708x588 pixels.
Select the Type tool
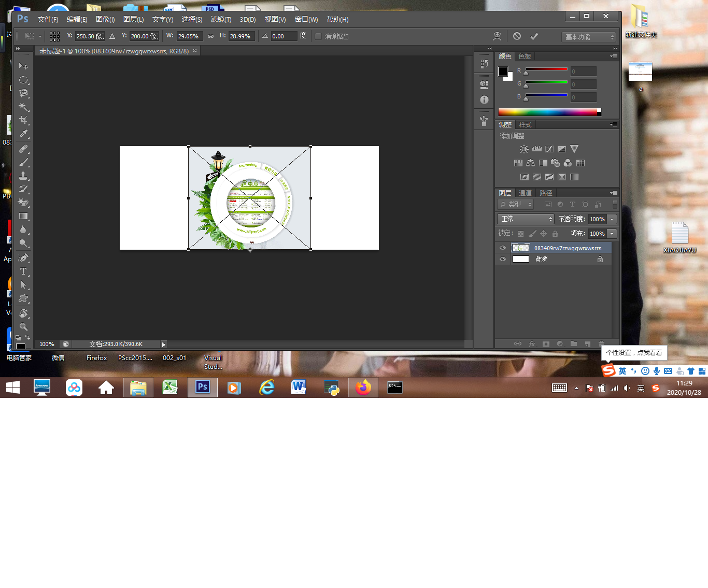(x=23, y=271)
